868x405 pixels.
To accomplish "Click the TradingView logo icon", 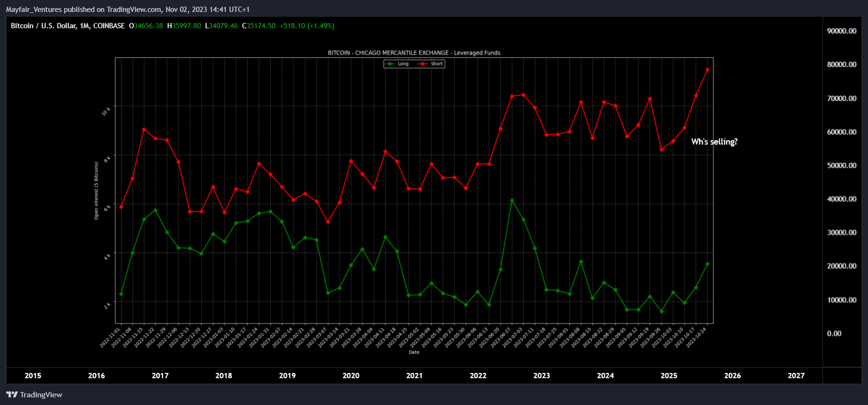I will click(12, 394).
